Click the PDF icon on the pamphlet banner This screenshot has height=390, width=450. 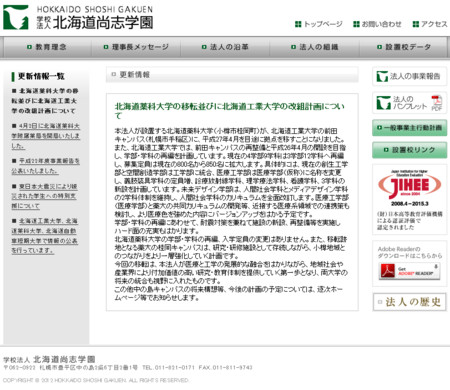tap(436, 103)
